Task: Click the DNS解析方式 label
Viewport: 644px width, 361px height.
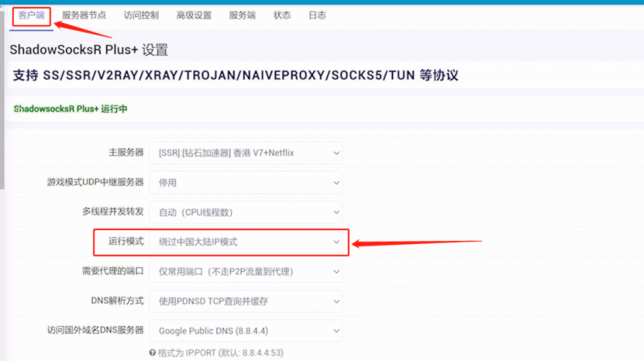Action: coord(118,301)
